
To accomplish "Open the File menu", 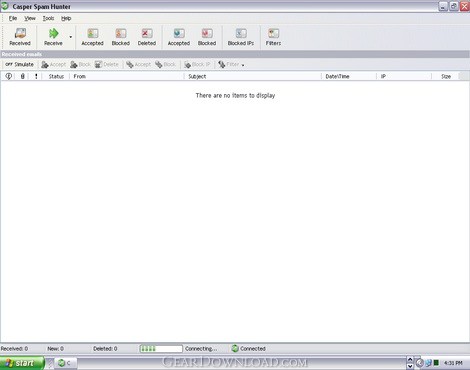I will pyautogui.click(x=13, y=18).
